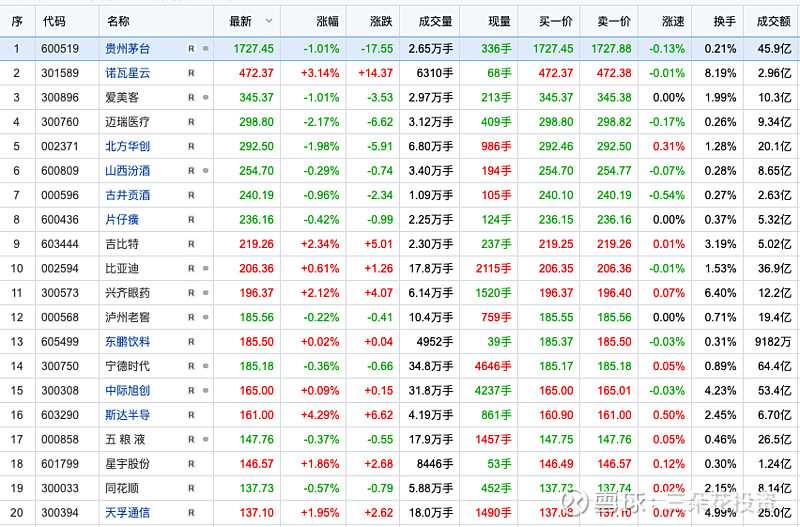Click the 代码 column header
This screenshot has width=800, height=527.
[54, 21]
